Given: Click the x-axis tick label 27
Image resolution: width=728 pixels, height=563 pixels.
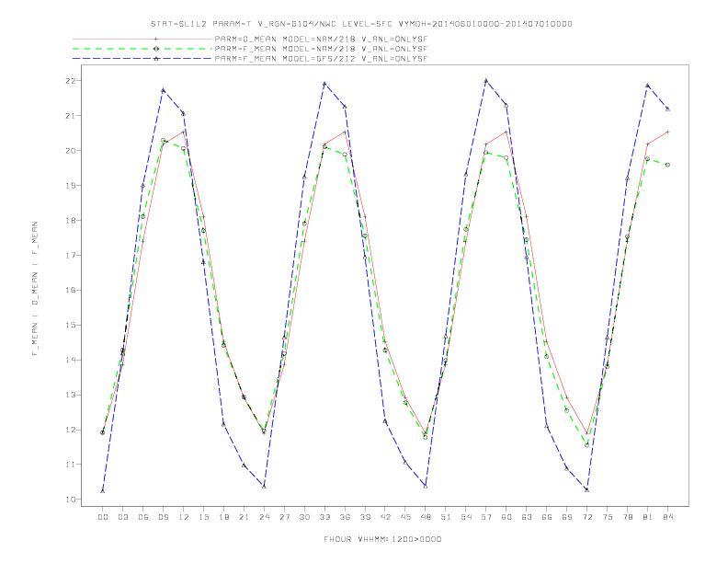Looking at the screenshot, I should [x=284, y=517].
